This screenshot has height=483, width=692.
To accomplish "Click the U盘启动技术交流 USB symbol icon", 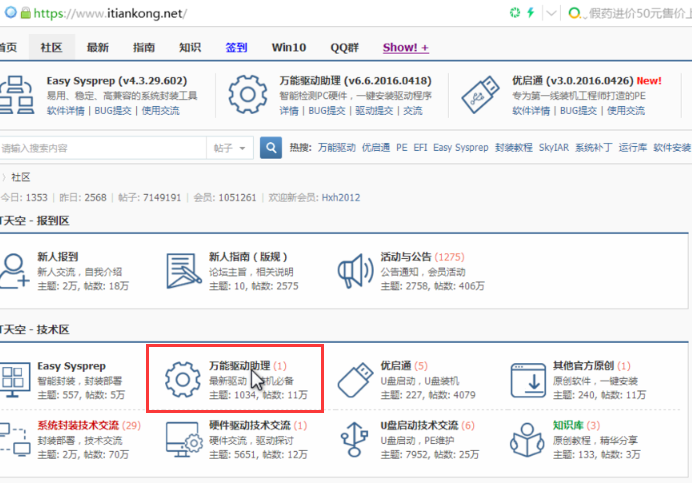I will [x=355, y=439].
